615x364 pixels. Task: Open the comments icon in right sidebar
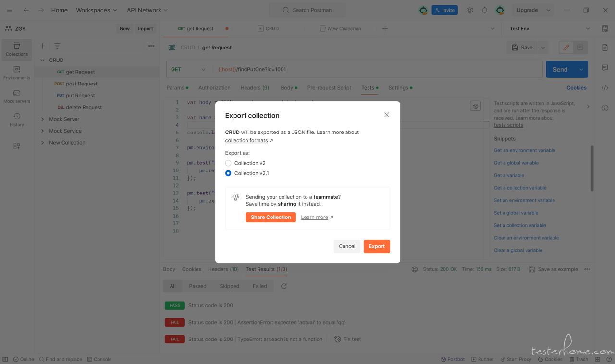coord(605,68)
